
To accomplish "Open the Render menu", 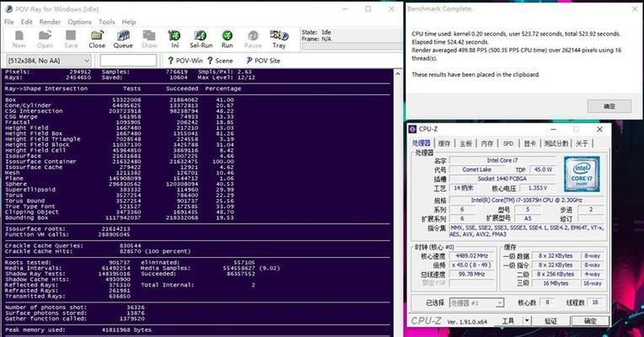I will pos(51,22).
